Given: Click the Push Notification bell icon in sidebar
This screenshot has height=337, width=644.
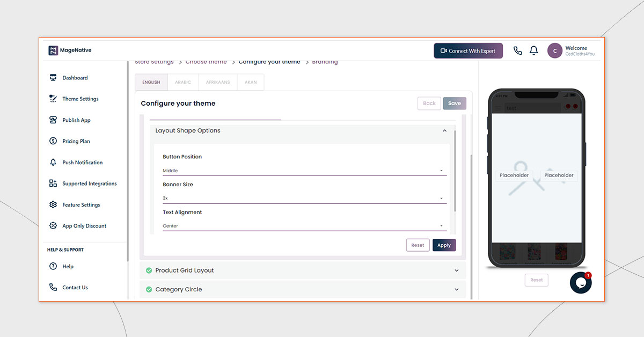Looking at the screenshot, I should pyautogui.click(x=53, y=163).
